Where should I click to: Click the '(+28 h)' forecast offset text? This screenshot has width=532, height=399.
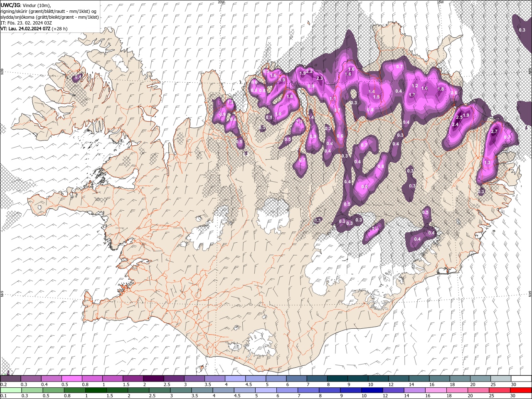click(x=60, y=28)
